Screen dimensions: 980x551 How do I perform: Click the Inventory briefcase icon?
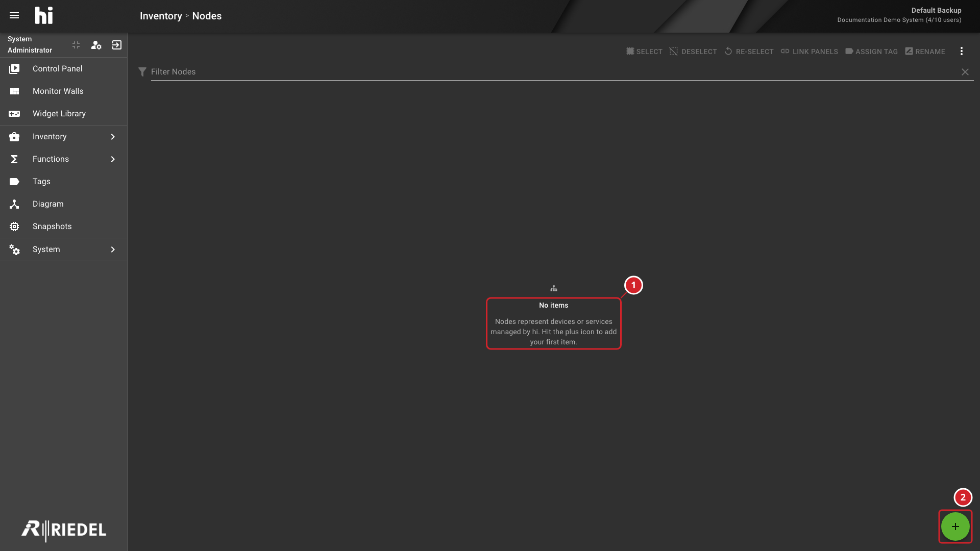[14, 137]
